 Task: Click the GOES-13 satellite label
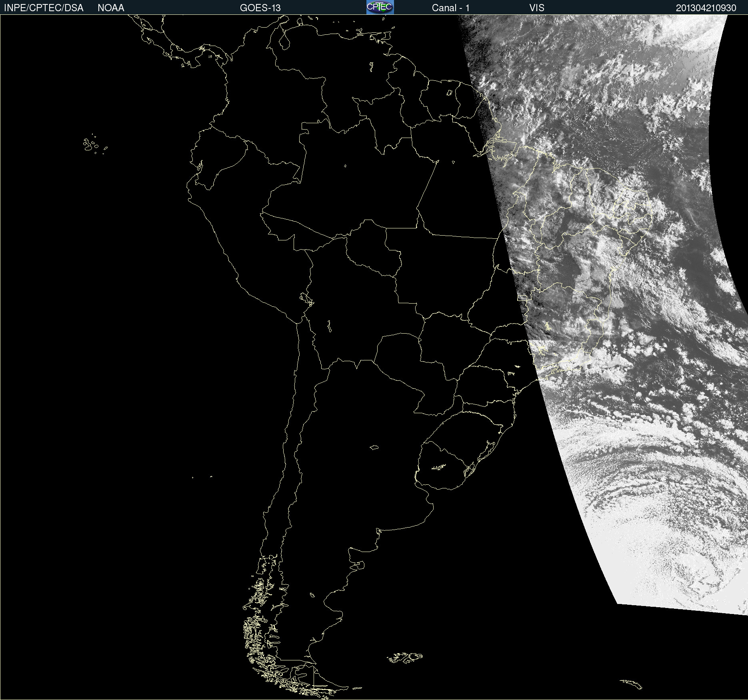(260, 8)
